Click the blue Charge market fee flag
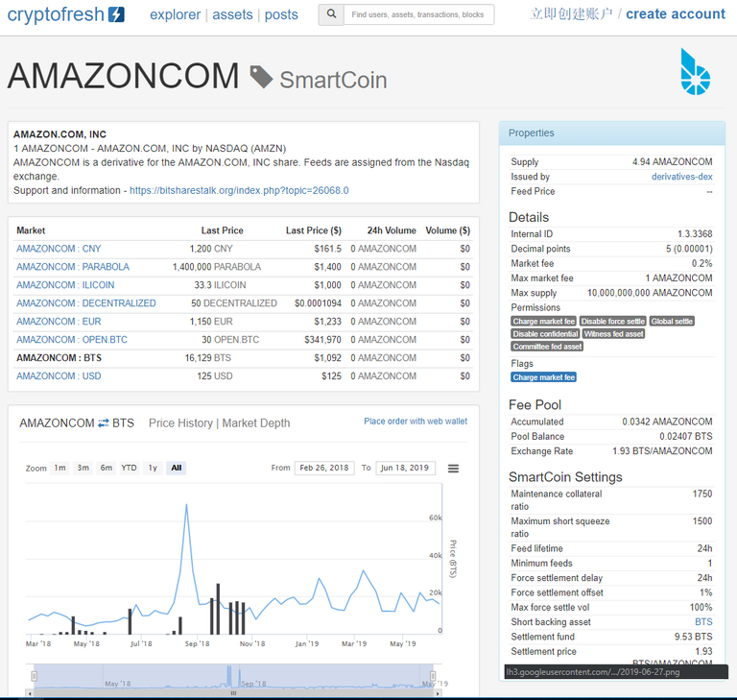Image resolution: width=737 pixels, height=700 pixels. tap(544, 377)
